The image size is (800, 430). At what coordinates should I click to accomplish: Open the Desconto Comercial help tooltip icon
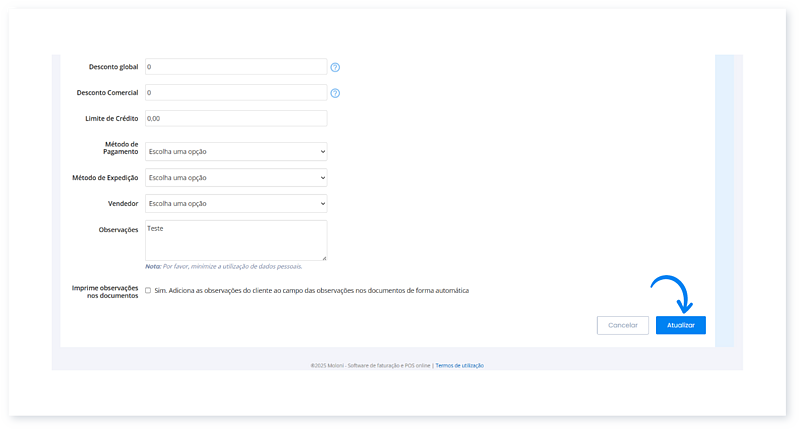tap(335, 93)
